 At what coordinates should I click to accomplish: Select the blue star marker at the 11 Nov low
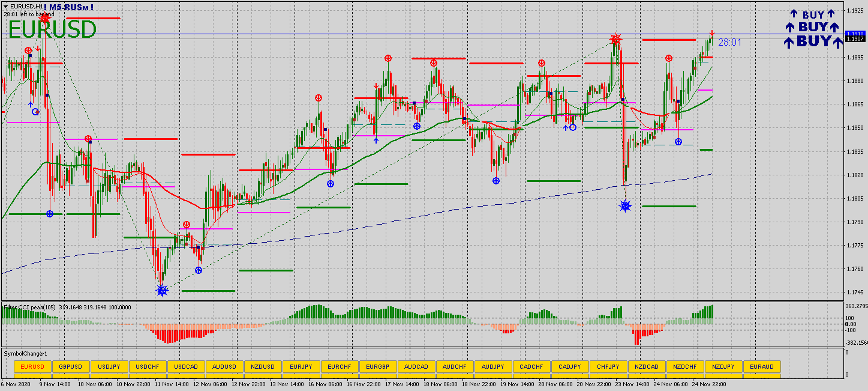[x=162, y=291]
